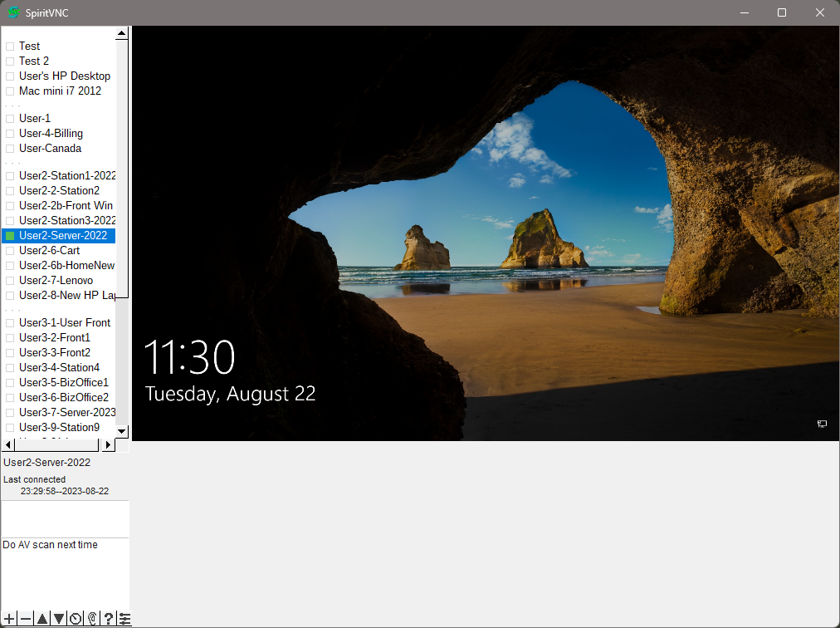Check the checkbox next to Mac mini i7 2012
The image size is (840, 628).
9,91
